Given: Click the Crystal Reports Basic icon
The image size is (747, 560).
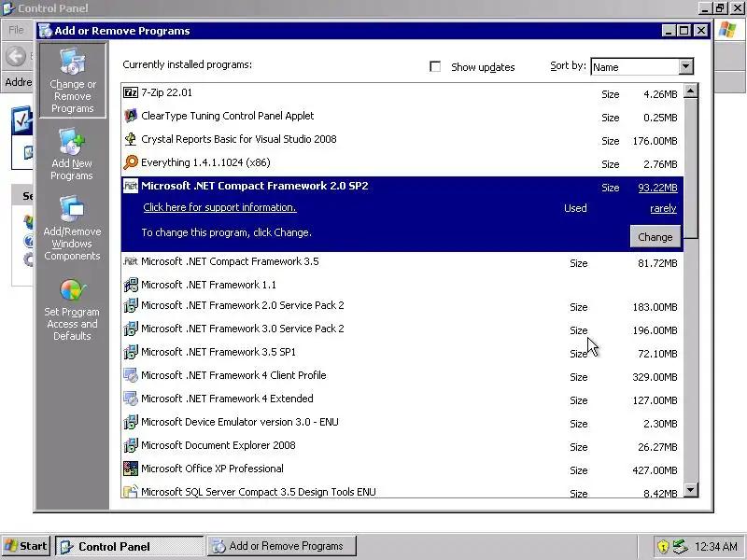Looking at the screenshot, I should pyautogui.click(x=131, y=139).
